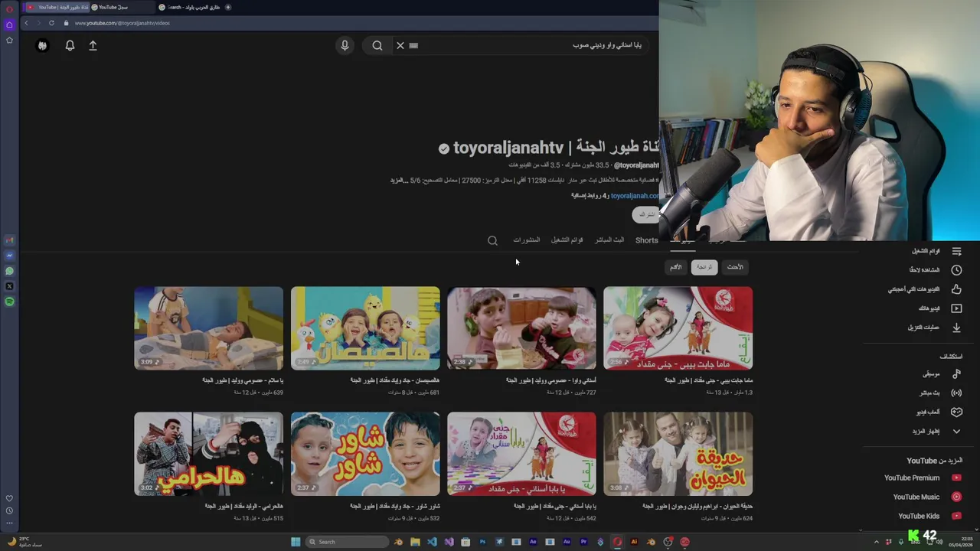The image size is (980, 551).
Task: Open the المنشورات channel tab
Action: coord(526,240)
